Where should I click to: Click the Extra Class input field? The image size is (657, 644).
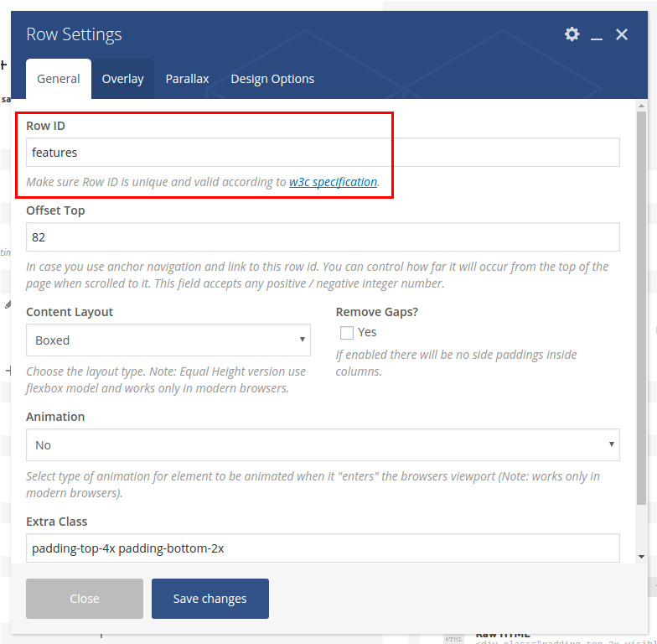click(323, 548)
